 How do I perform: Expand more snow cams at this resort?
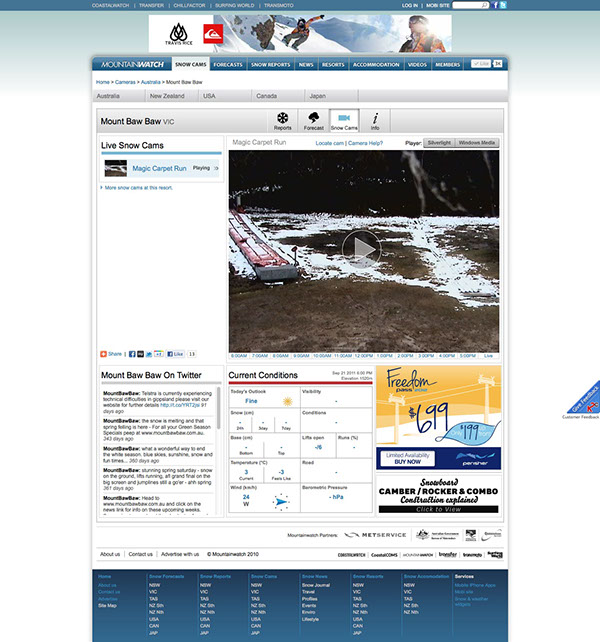coord(142,187)
